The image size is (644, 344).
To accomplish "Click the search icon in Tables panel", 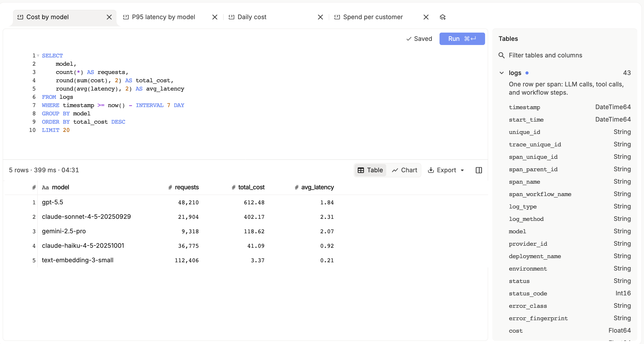I will 502,55.
